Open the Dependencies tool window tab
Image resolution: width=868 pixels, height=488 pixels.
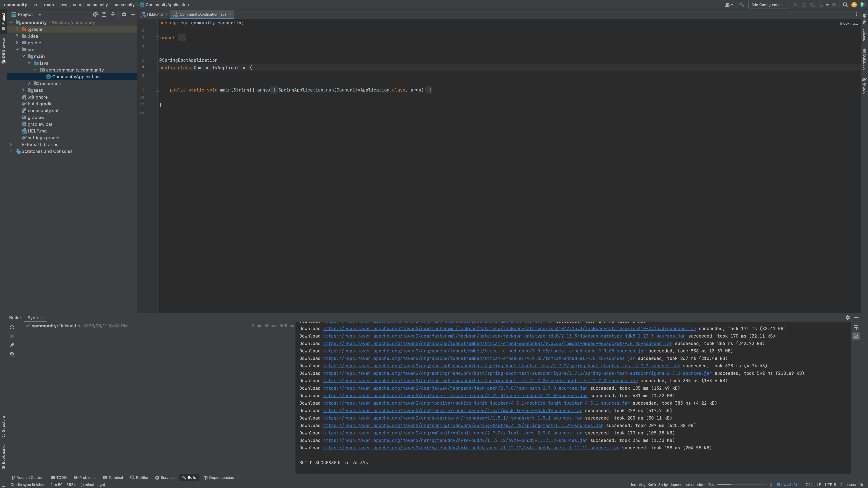tap(219, 477)
